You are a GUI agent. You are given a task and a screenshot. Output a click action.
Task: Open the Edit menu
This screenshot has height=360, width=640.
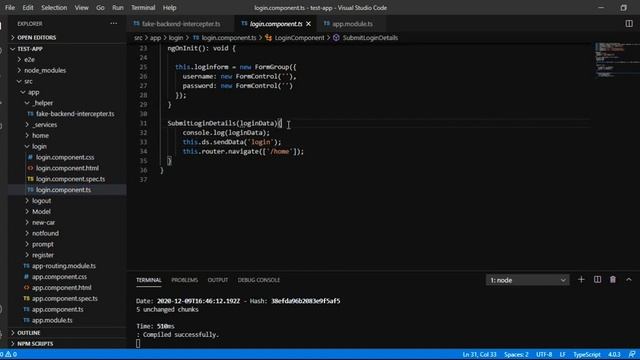[28, 8]
